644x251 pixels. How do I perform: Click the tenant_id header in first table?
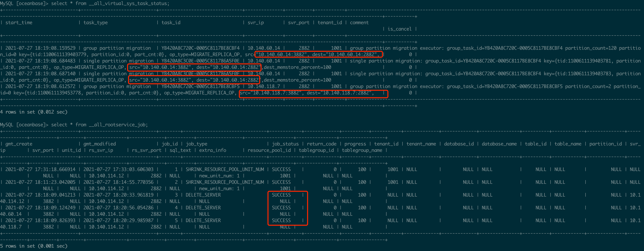click(x=330, y=23)
